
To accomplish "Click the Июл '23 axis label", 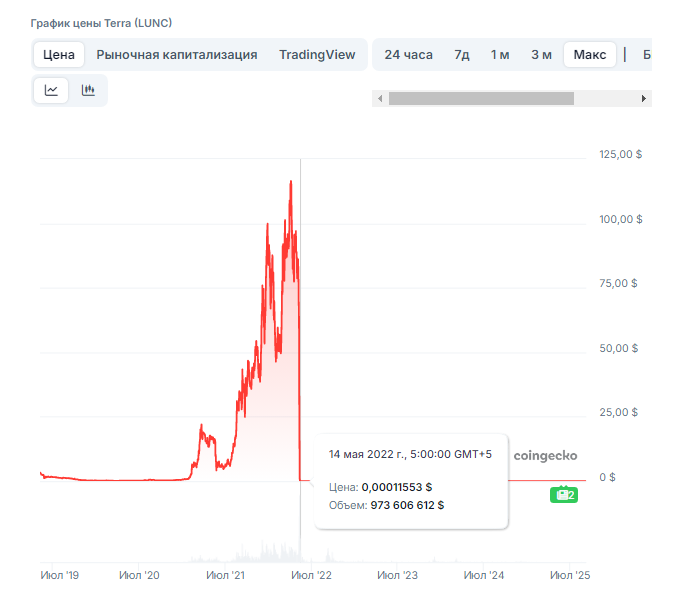I will 397,575.
